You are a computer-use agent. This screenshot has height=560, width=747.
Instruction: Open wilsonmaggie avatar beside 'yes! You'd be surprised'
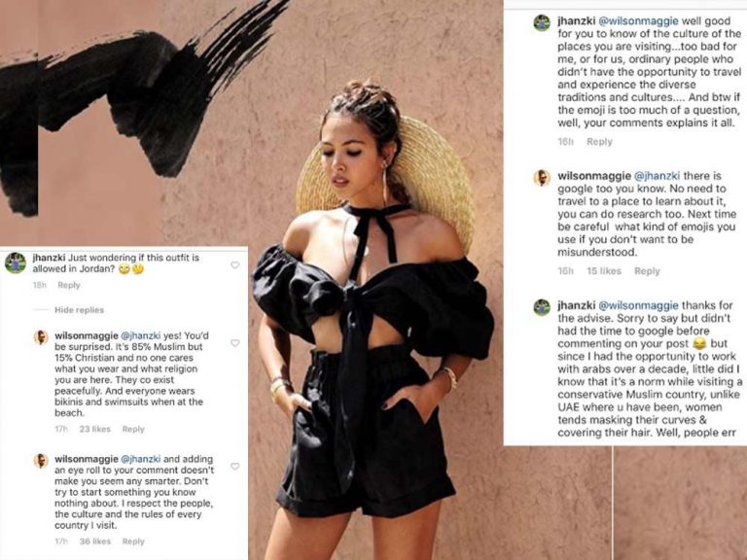[41, 337]
